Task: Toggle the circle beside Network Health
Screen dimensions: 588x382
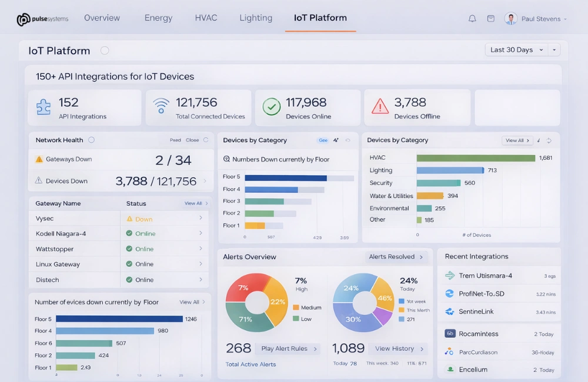Action: tap(91, 140)
